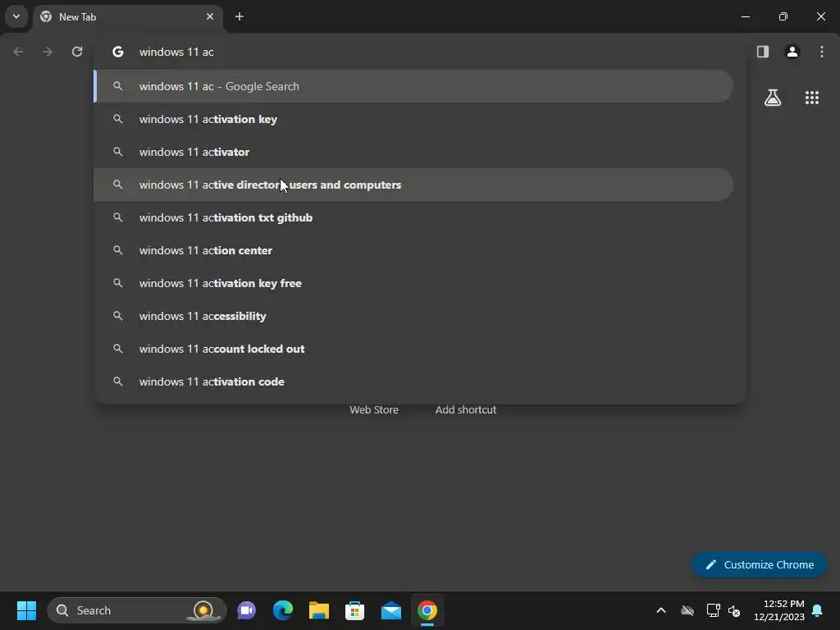Click search icon beside 'windows 11 activator'

(118, 152)
